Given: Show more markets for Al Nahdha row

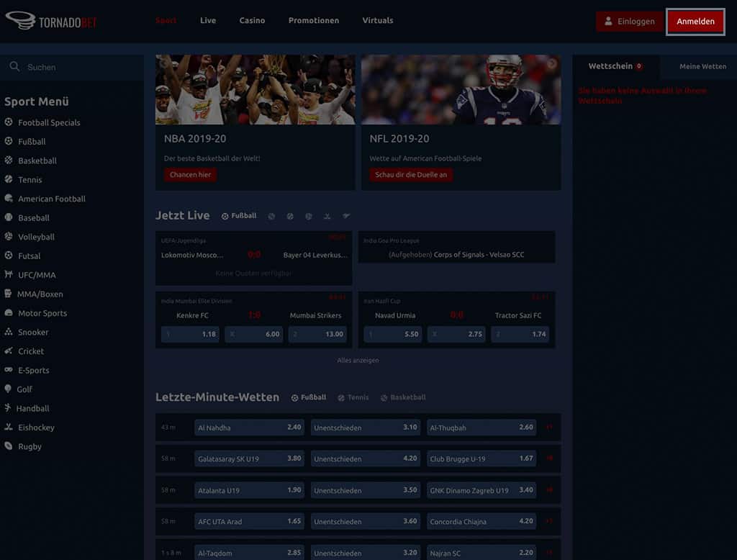Looking at the screenshot, I should pos(549,428).
